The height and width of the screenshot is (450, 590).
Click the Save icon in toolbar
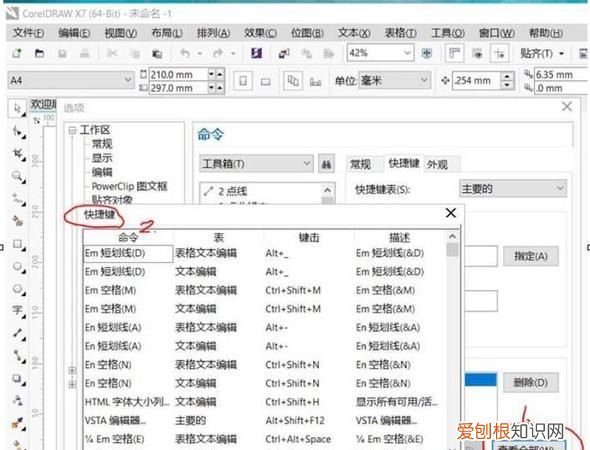click(x=62, y=53)
